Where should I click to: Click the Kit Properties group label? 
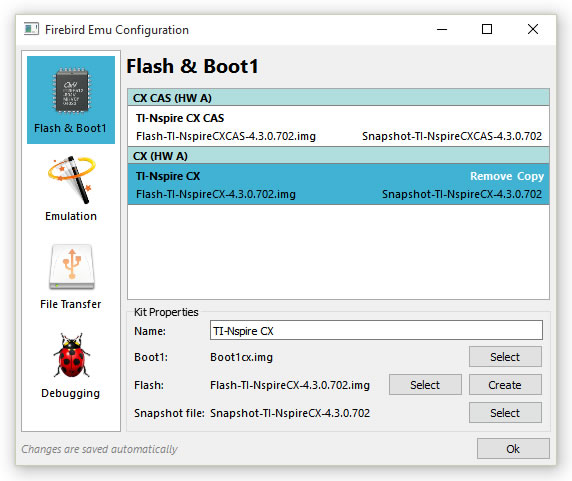point(166,312)
